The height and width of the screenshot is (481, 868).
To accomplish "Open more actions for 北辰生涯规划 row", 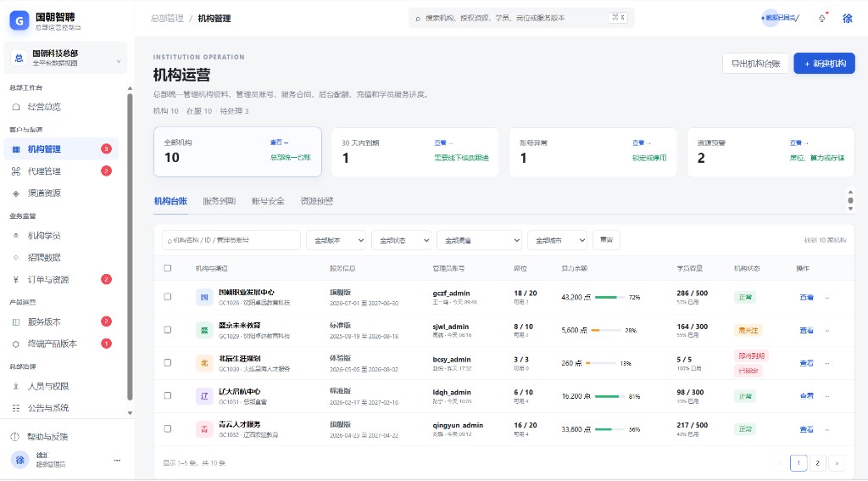I will pos(827,364).
